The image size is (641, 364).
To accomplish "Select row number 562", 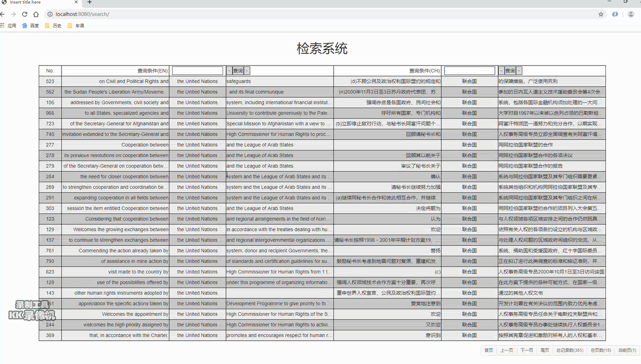I will tap(50, 92).
